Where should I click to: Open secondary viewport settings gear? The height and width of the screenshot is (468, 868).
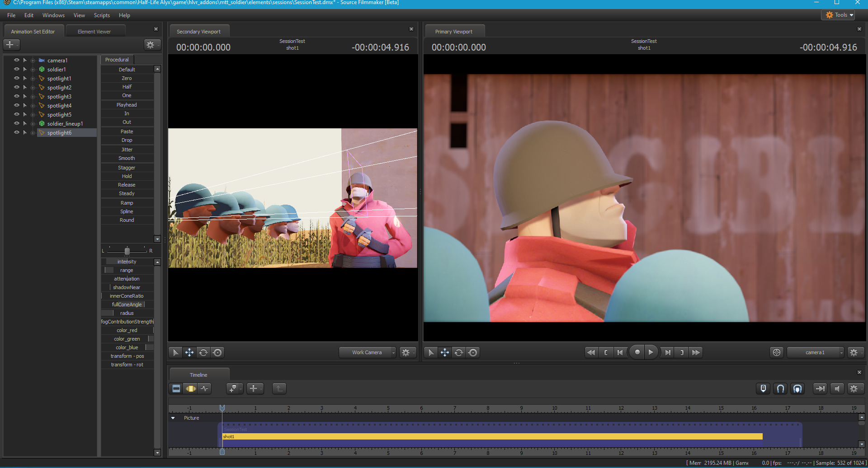(x=407, y=352)
